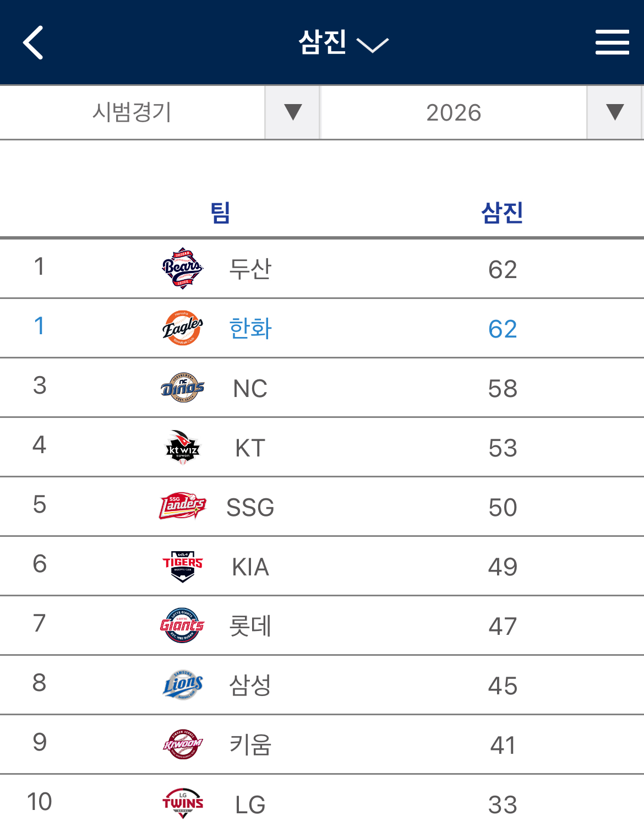Click the Hanwha Eagles team logo

183,328
